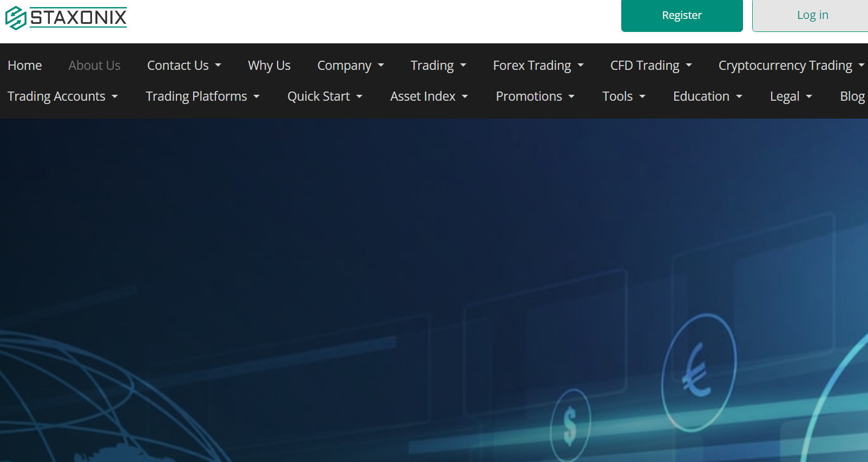This screenshot has height=462, width=868.
Task: Open the Trading dropdown menu
Action: 438,66
